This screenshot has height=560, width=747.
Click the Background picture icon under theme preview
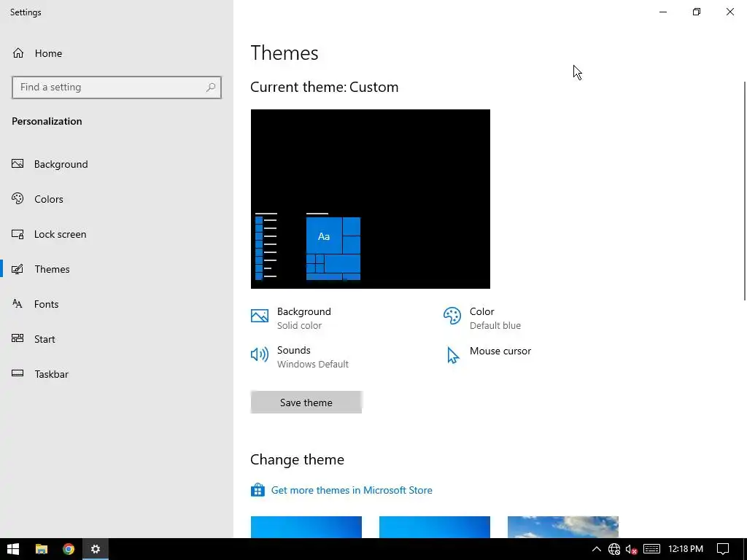(x=260, y=316)
